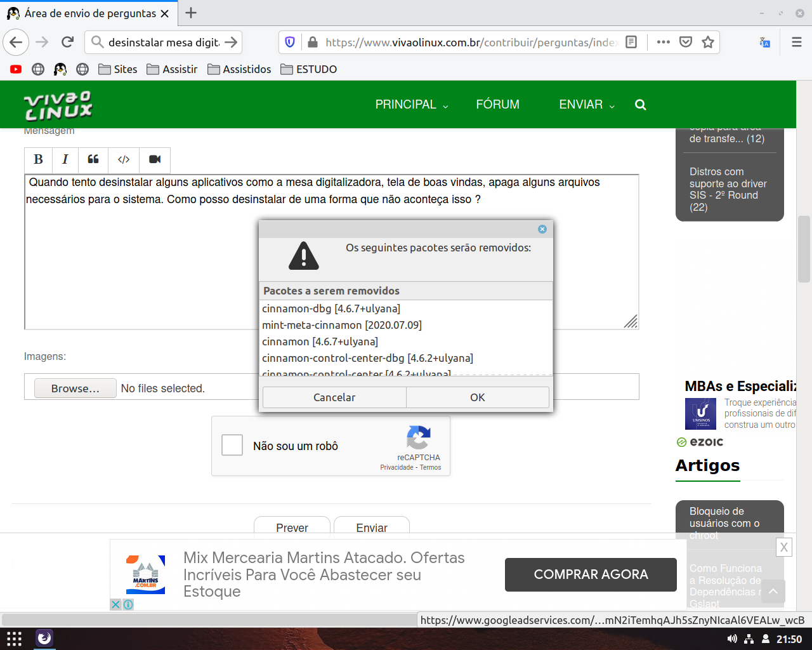Click the Browse... file chooser button
Screen dimensions: 812x650
[75, 388]
